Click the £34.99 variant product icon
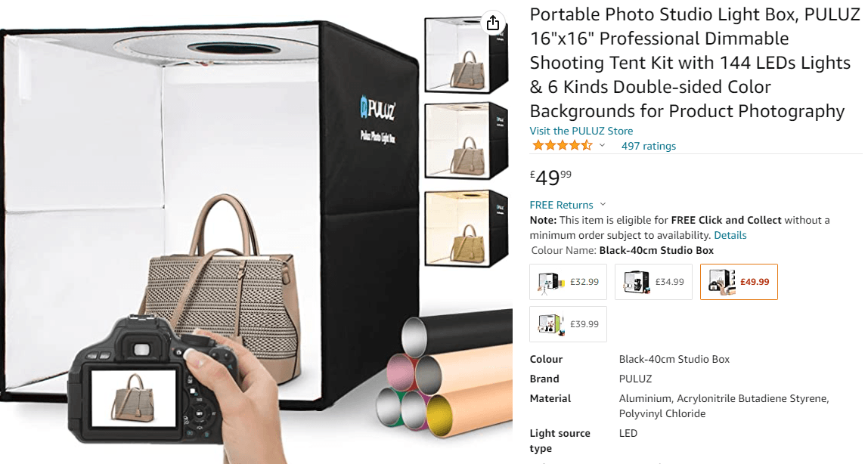 point(635,282)
